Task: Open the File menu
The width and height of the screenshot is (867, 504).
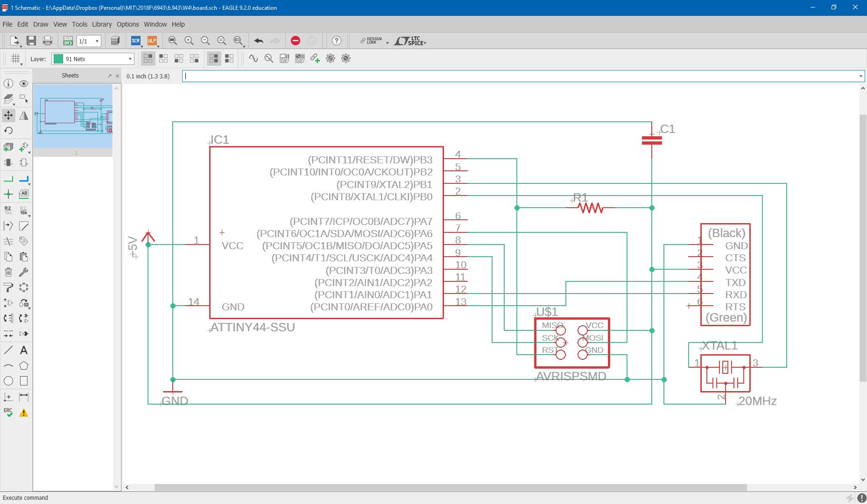Action: coord(7,24)
